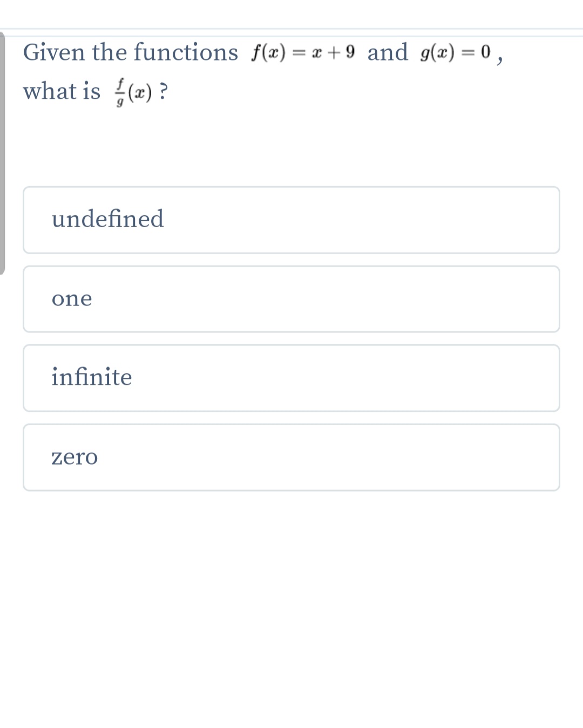Click the word "undefined" inside its card

[108, 220]
